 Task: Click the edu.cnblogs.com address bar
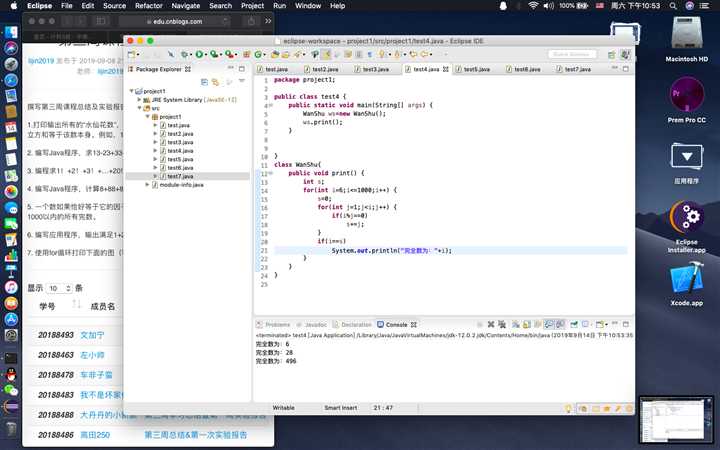(x=174, y=21)
